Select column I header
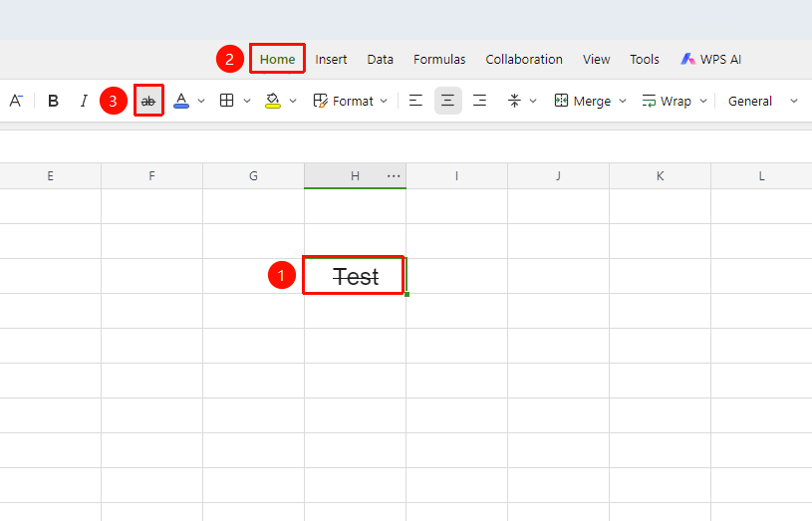Viewport: 812px width, 521px height. [456, 176]
